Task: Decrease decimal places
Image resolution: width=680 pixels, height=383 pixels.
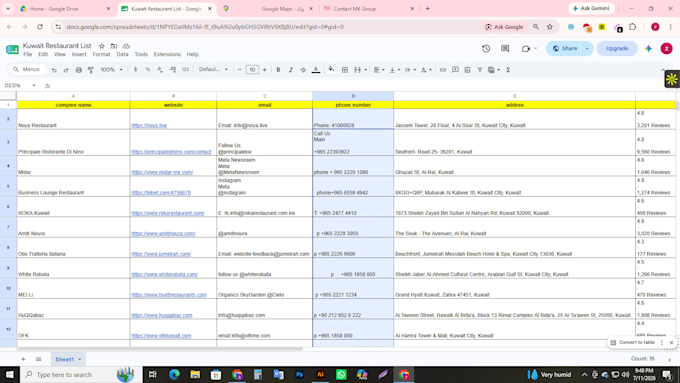Action: [x=160, y=69]
